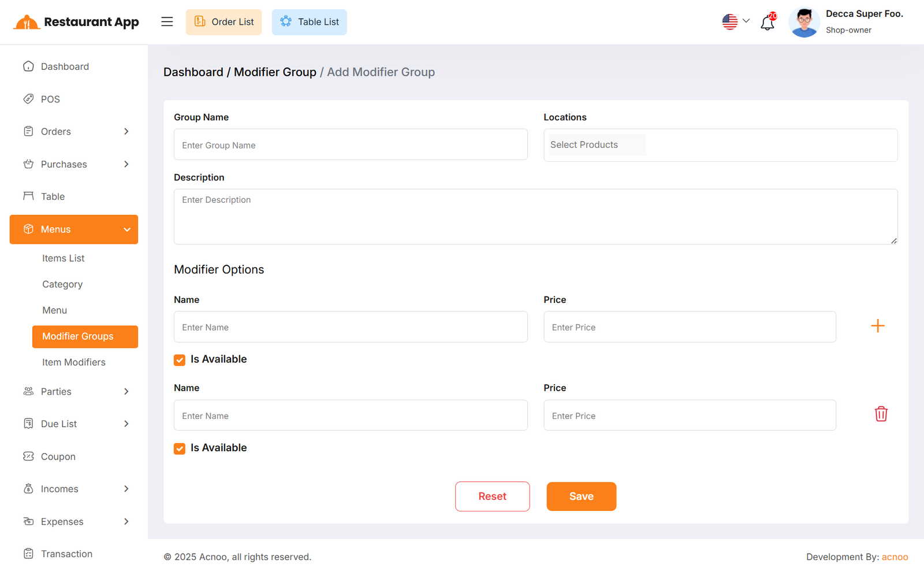Uncheck the first Is Available checkbox

180,360
